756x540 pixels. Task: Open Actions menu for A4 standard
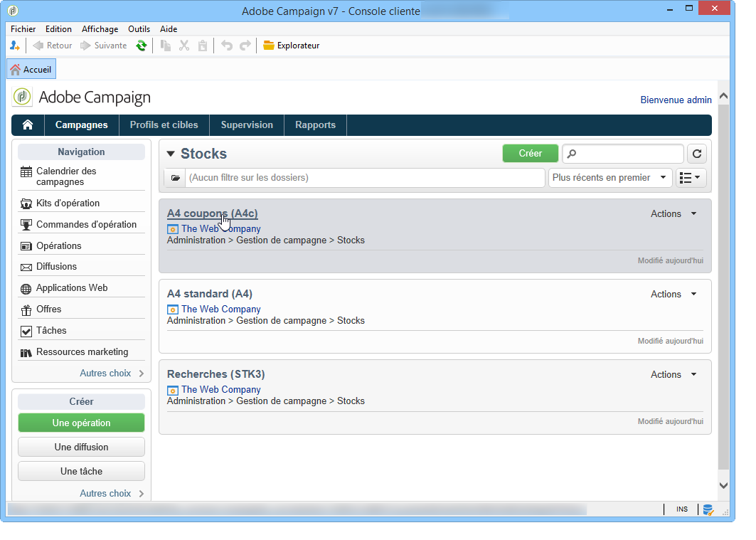(674, 294)
